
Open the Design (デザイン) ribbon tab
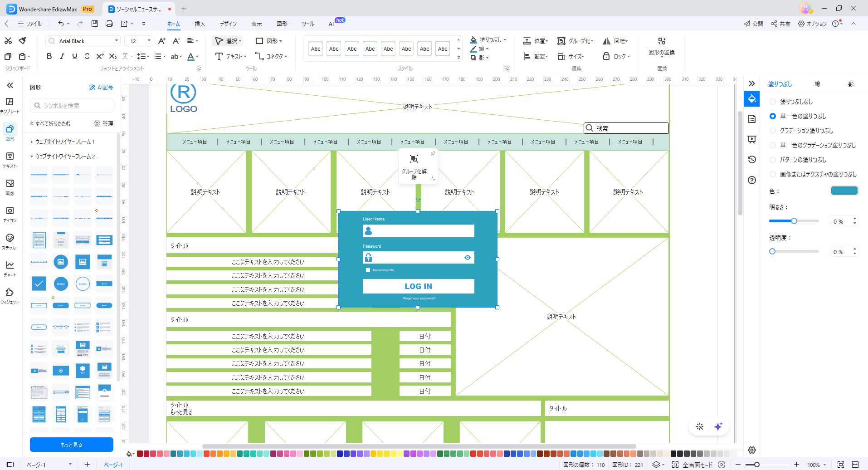[x=228, y=24]
